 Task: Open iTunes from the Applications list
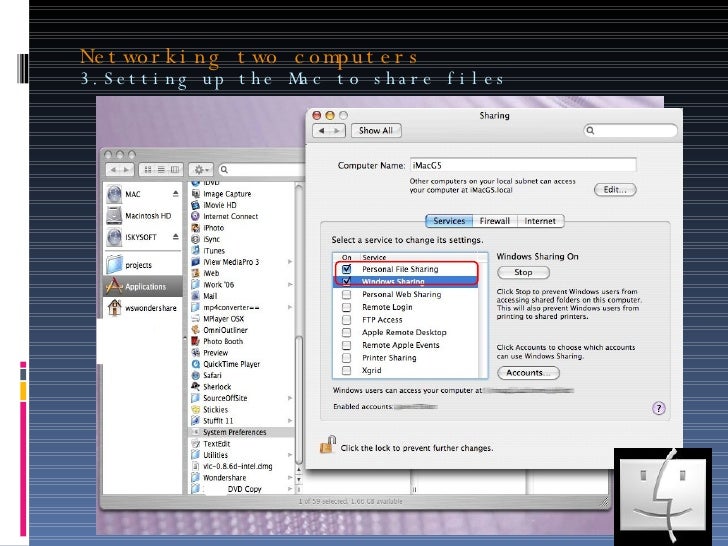click(x=214, y=251)
